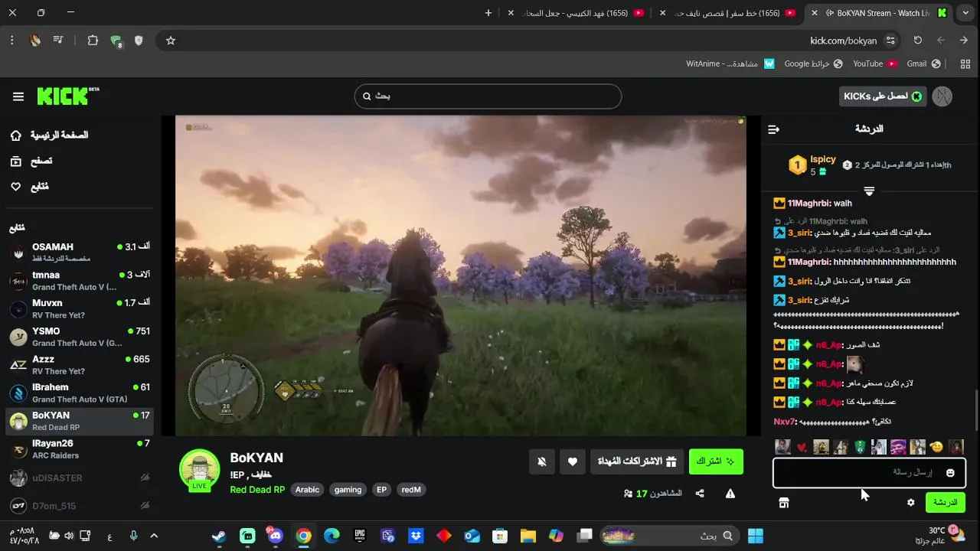
Task: Select the Arabic tag
Action: click(x=307, y=490)
